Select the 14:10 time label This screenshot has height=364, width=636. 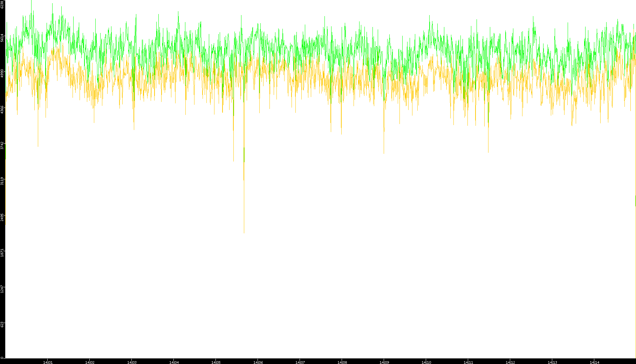[x=426, y=362]
